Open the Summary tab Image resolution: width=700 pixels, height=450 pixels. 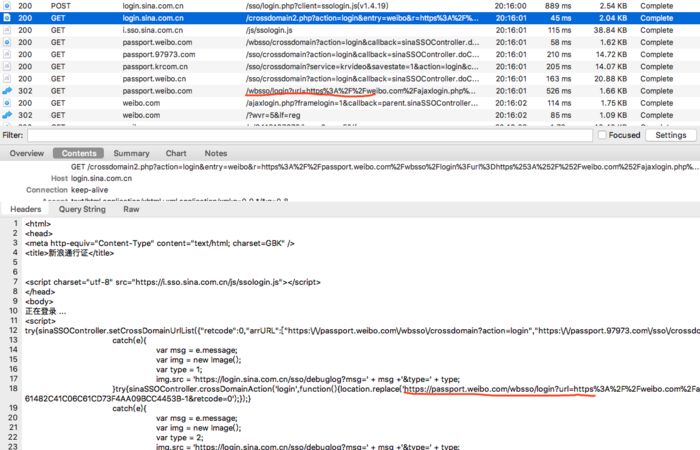coord(131,153)
